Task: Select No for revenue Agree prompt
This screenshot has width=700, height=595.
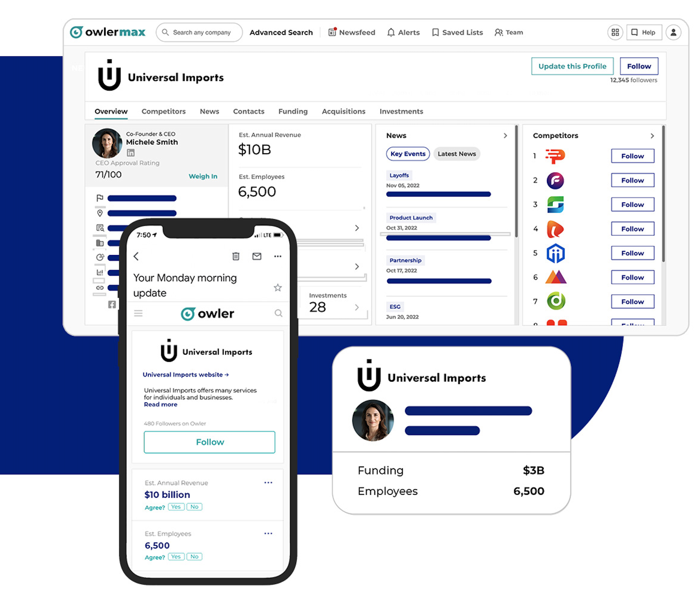Action: [x=194, y=507]
